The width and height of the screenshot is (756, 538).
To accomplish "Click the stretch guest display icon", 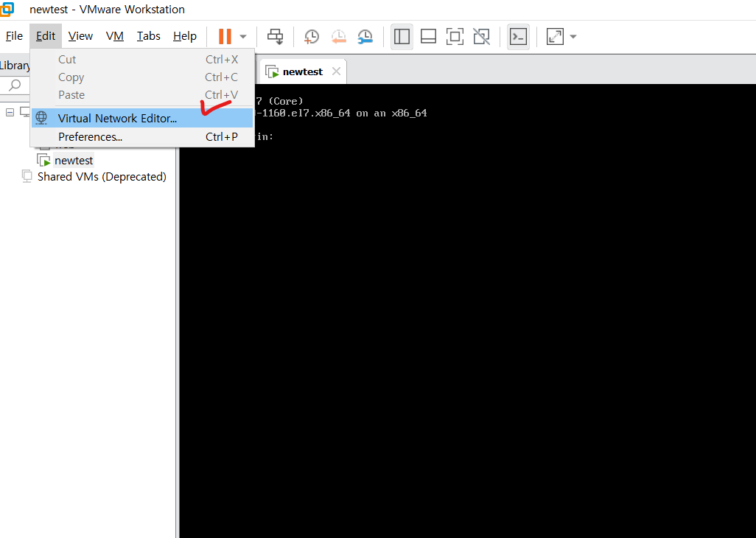I will pyautogui.click(x=555, y=37).
